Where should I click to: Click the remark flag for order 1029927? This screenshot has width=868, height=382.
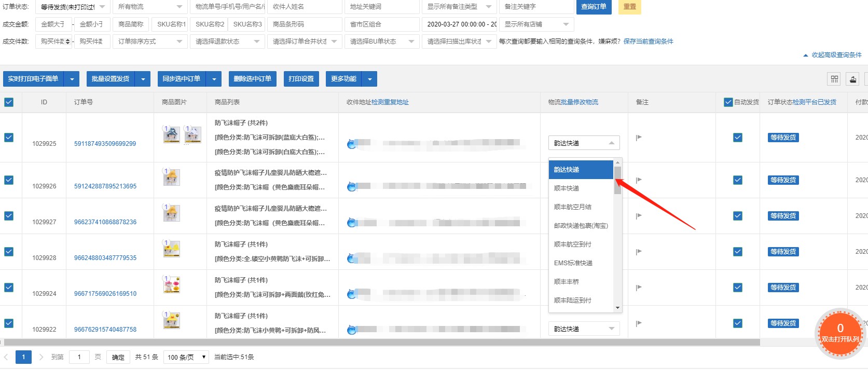coord(639,216)
